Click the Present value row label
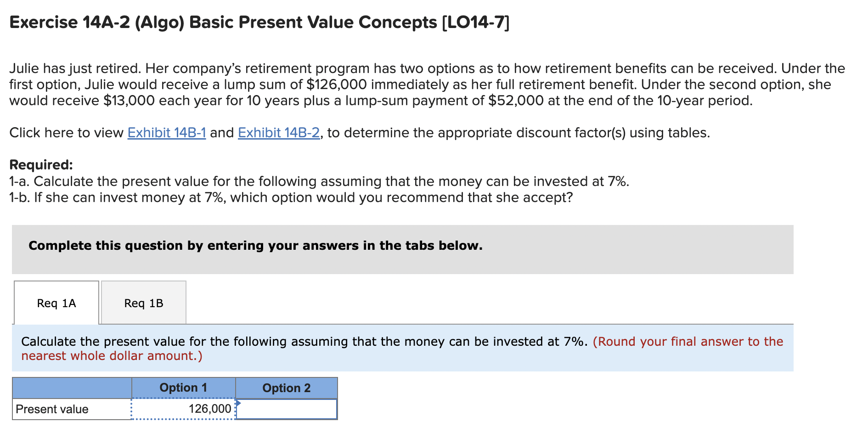 pos(53,409)
